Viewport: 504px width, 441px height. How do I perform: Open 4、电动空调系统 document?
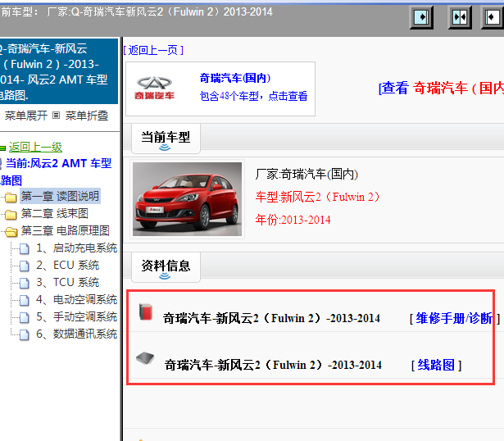(x=76, y=300)
